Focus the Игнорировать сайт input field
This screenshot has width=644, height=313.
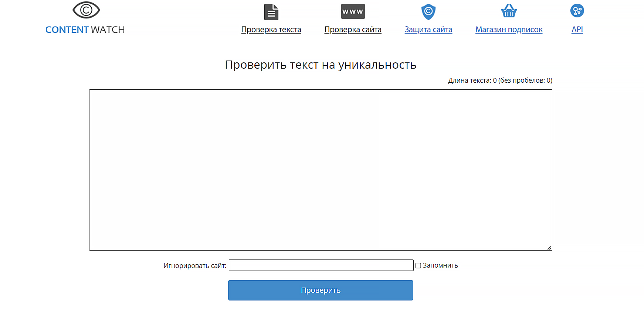(x=321, y=265)
